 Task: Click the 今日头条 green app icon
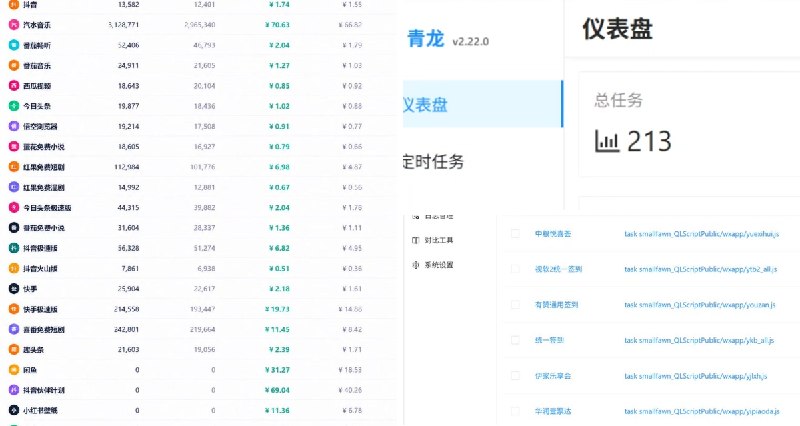click(x=14, y=106)
